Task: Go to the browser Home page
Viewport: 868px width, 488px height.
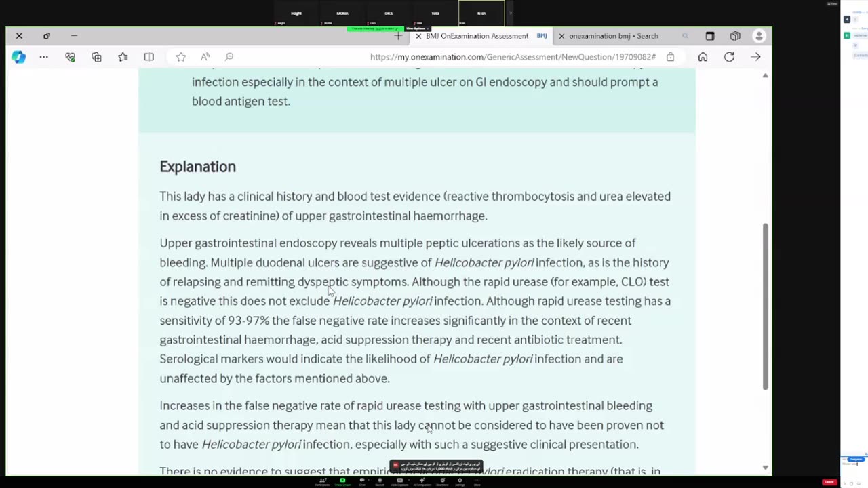Action: [703, 57]
